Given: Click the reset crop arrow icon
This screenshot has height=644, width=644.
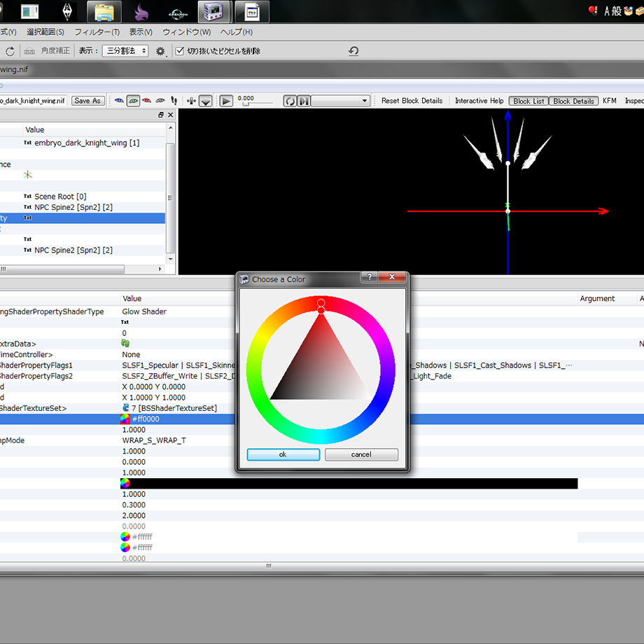Looking at the screenshot, I should (353, 51).
